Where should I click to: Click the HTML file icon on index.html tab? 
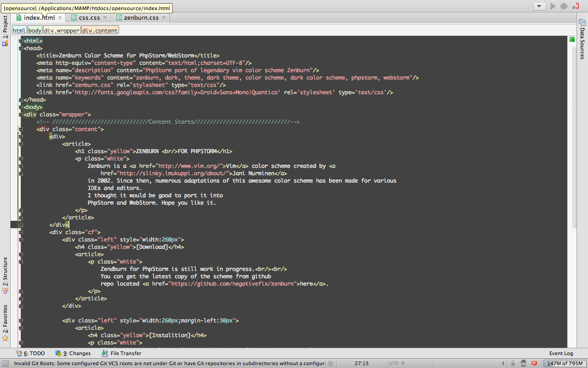click(x=19, y=17)
